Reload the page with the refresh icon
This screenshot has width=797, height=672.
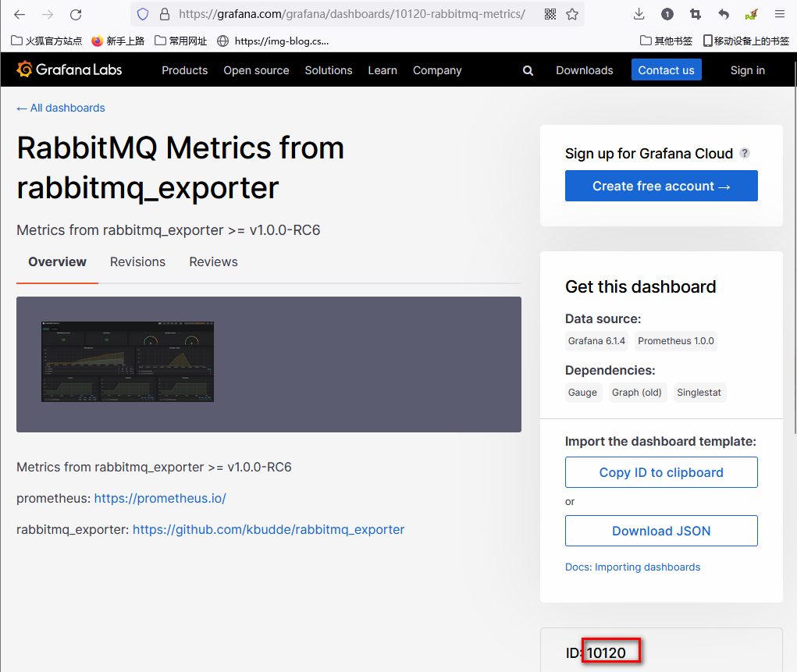tap(76, 14)
